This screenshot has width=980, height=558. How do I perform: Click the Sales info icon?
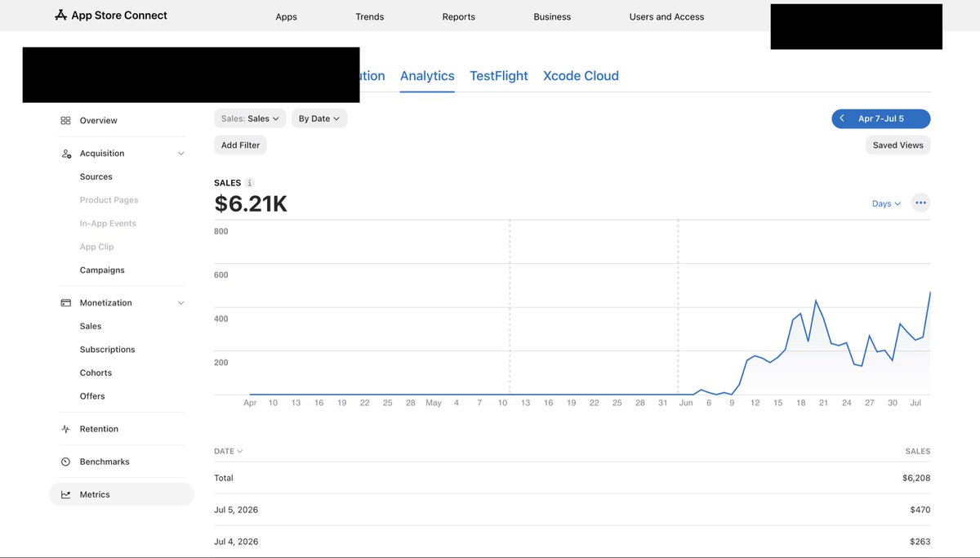point(250,183)
